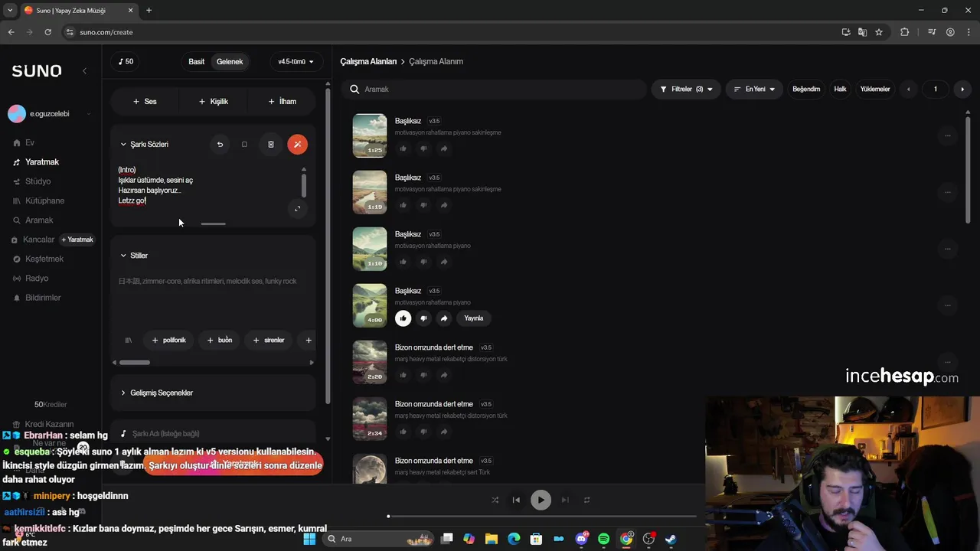This screenshot has width=980, height=551.
Task: Toggle the Yüklemeler filter
Action: [x=875, y=89]
